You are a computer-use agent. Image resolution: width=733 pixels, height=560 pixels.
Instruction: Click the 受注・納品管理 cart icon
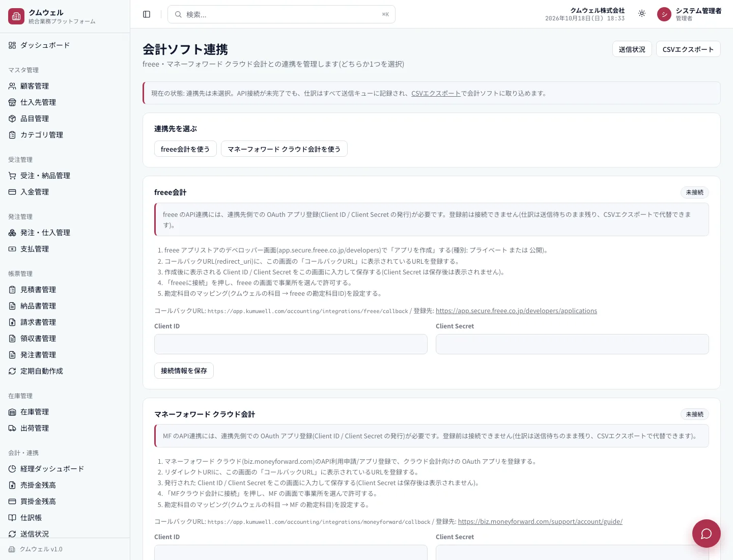coord(12,176)
